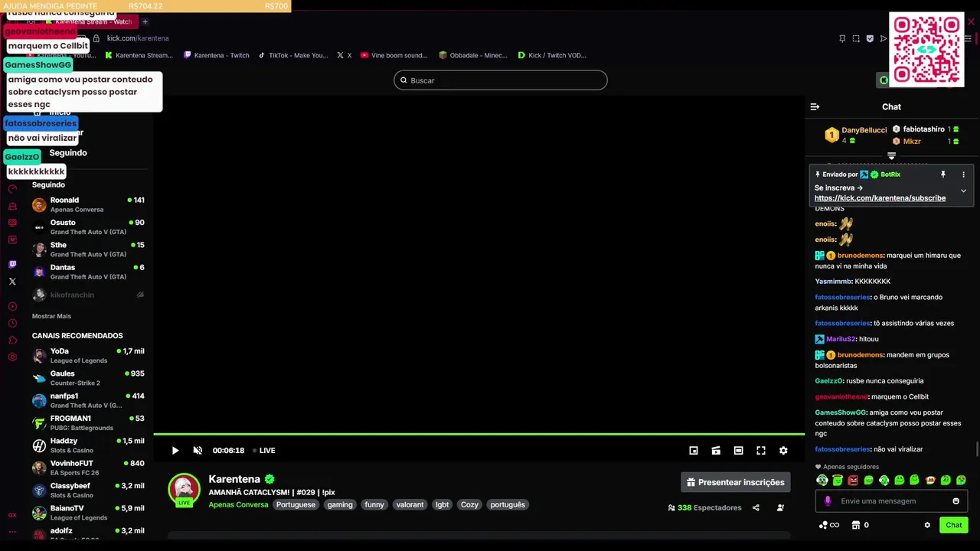Click the green stream progress bar
This screenshot has width=980, height=551.
pos(479,435)
